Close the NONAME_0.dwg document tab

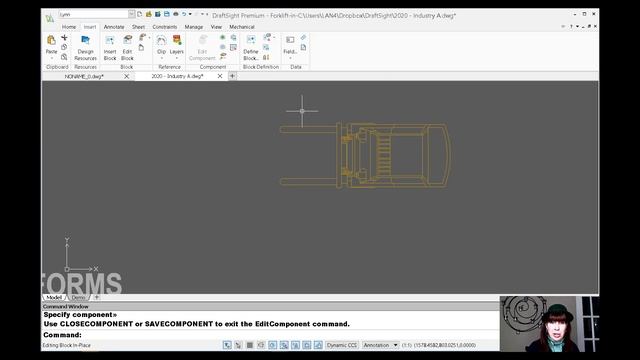click(x=127, y=76)
